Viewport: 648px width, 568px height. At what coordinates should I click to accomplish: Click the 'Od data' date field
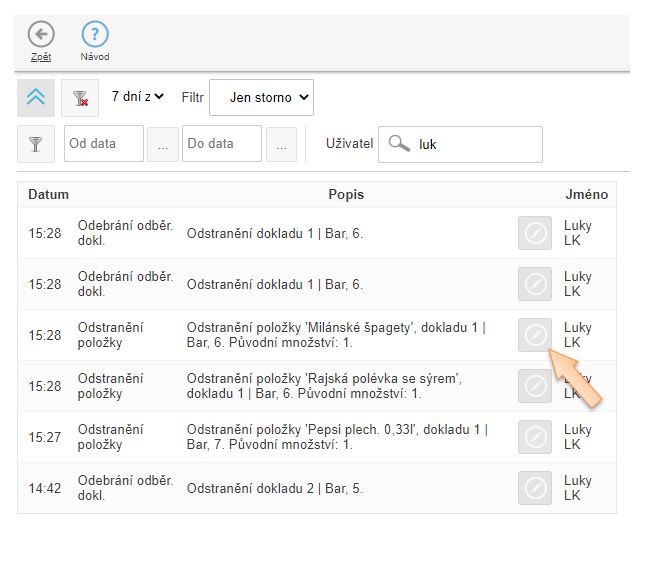[x=104, y=144]
